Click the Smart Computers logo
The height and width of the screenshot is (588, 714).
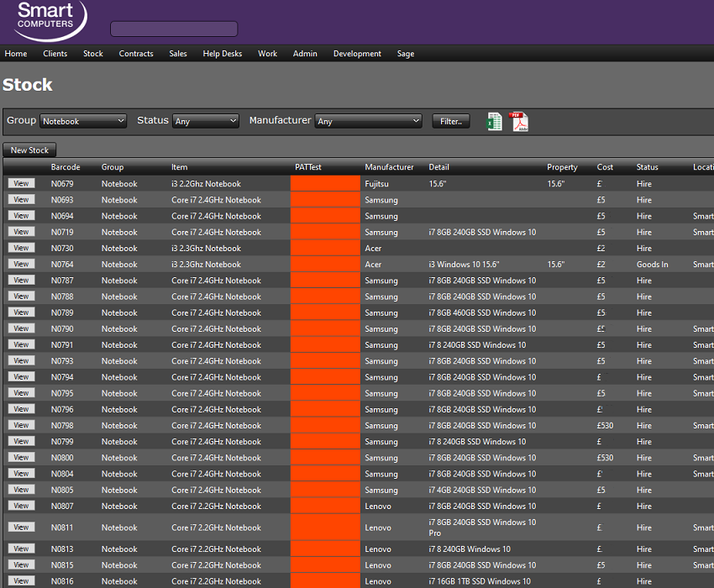(x=50, y=20)
